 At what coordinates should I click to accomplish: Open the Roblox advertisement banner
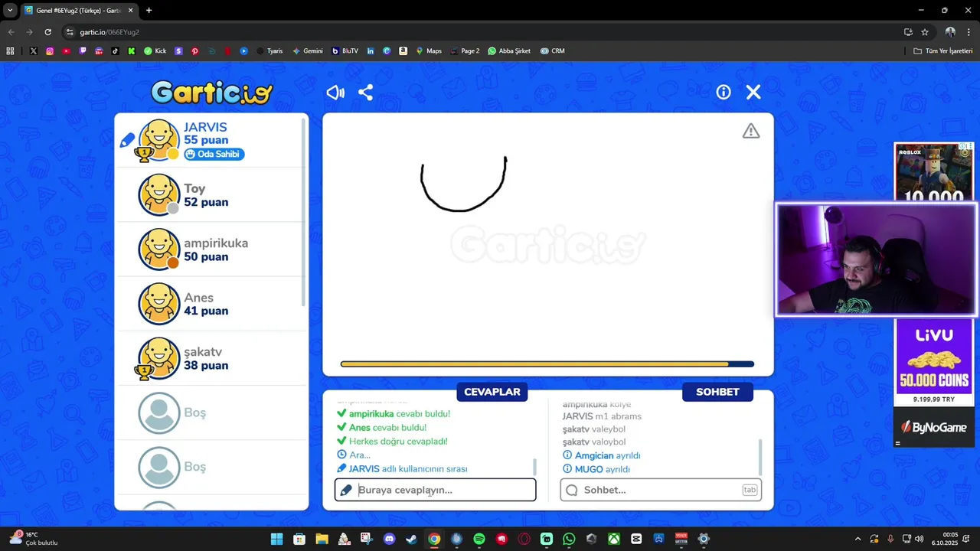tap(934, 171)
